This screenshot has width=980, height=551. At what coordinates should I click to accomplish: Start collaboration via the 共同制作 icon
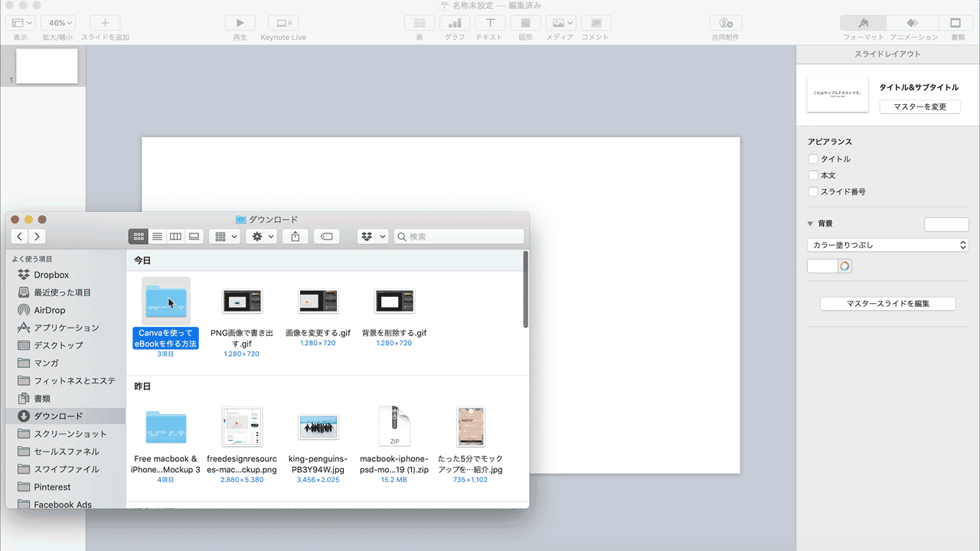(725, 22)
